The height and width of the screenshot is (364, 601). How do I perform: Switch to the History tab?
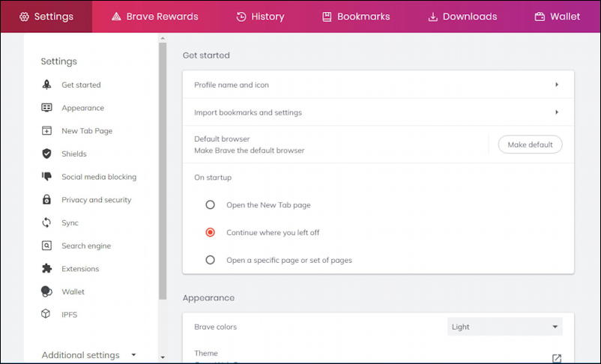coord(260,16)
